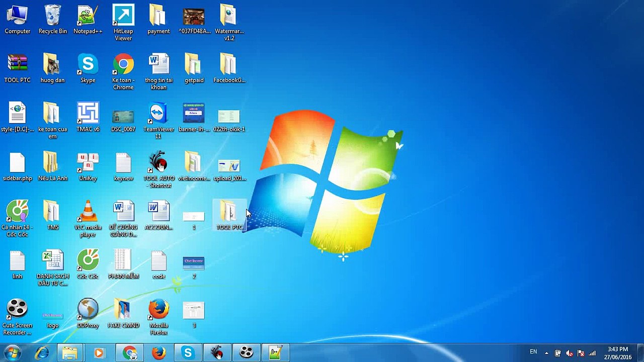Launch Internet Explorer from the taskbar
Image resolution: width=644 pixels, height=362 pixels.
pyautogui.click(x=42, y=353)
